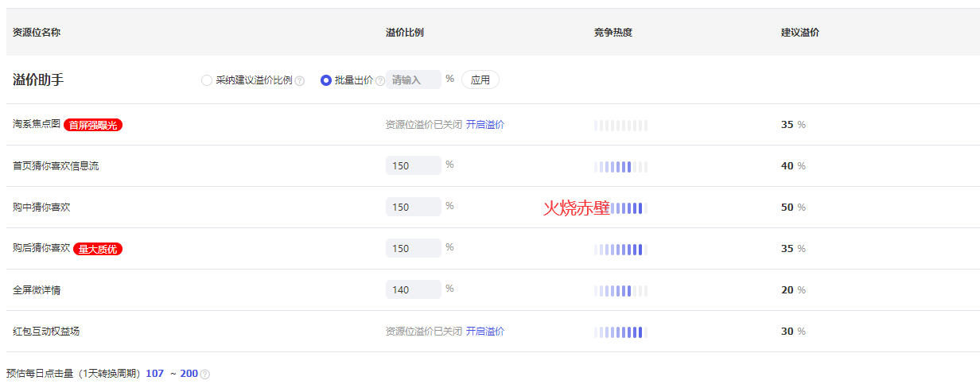Image resolution: width=980 pixels, height=392 pixels.
Task: Click the 首页猜你喜欢信息流 row name
Action: tap(56, 166)
